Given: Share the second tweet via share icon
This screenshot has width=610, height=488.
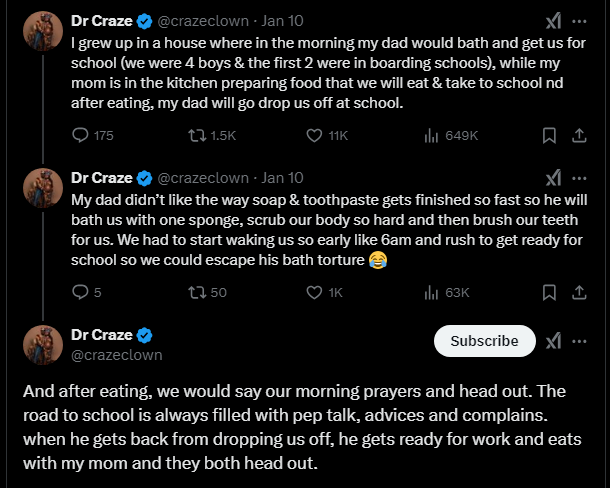Looking at the screenshot, I should point(579,292).
